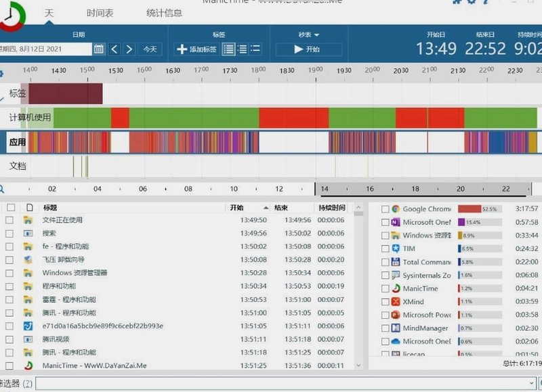Click the 今天 button
The width and height of the screenshot is (542, 392).
click(x=150, y=49)
